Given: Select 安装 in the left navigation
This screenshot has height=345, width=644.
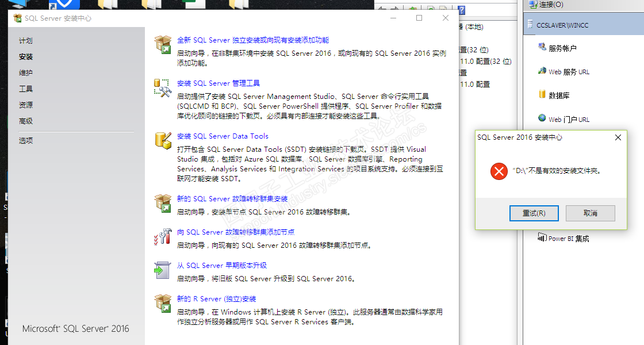Looking at the screenshot, I should [25, 57].
